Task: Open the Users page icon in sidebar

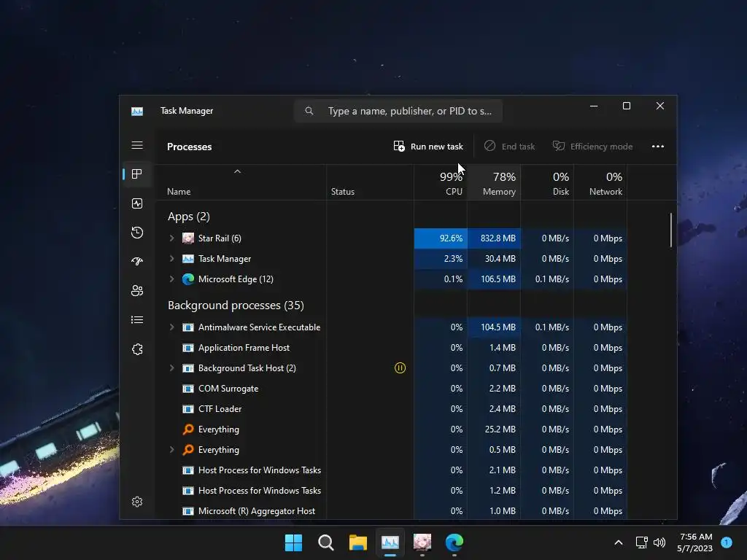Action: click(137, 290)
